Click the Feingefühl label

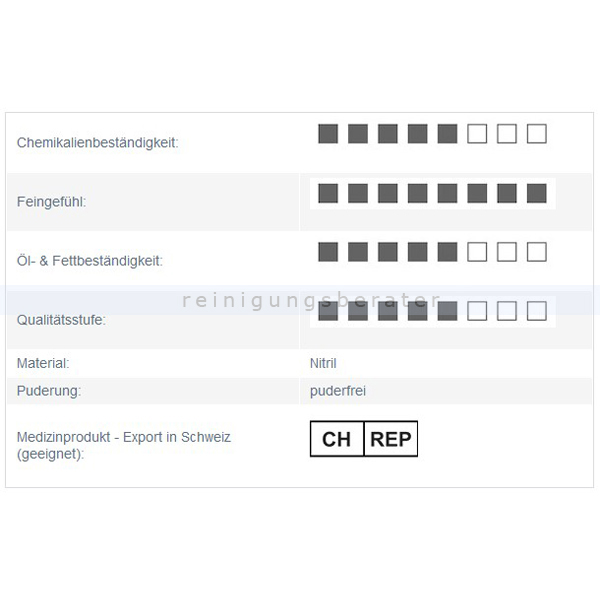tap(51, 202)
